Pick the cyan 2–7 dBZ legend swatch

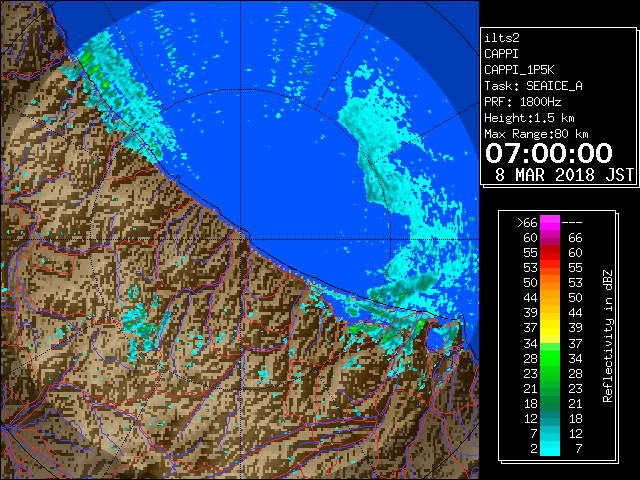[x=550, y=449]
